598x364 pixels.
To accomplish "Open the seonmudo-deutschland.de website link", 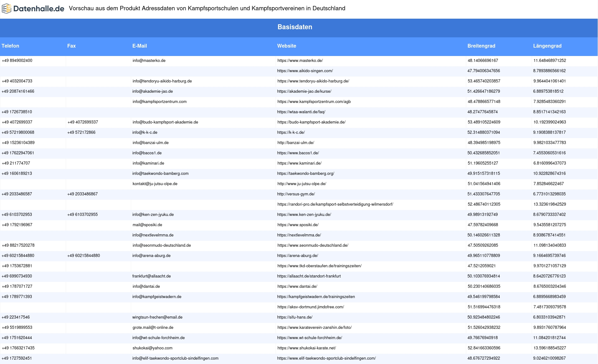I will click(313, 245).
